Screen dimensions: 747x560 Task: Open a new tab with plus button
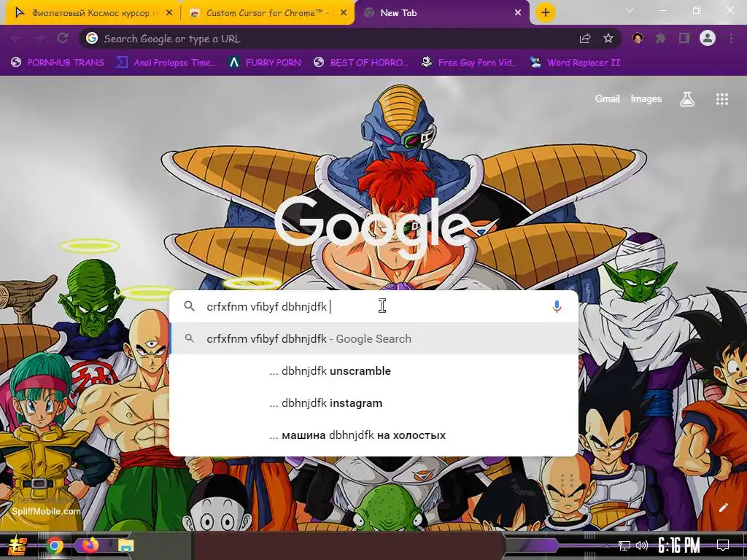[x=546, y=13]
